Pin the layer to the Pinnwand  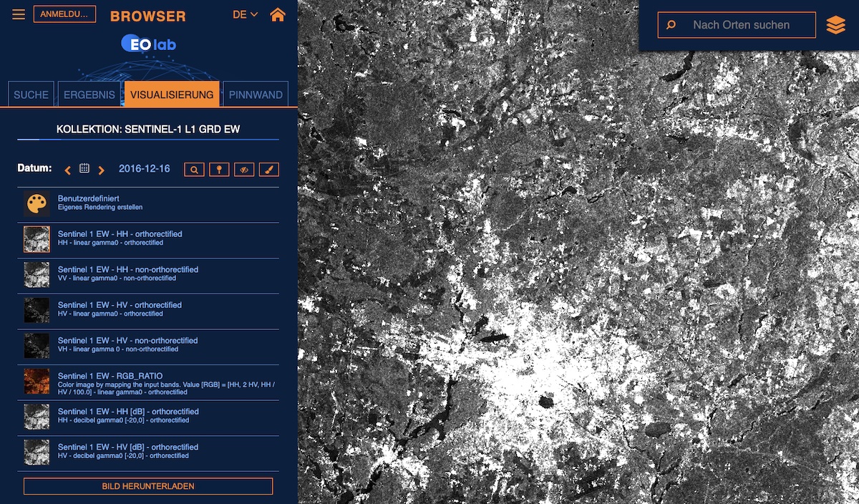[219, 170]
